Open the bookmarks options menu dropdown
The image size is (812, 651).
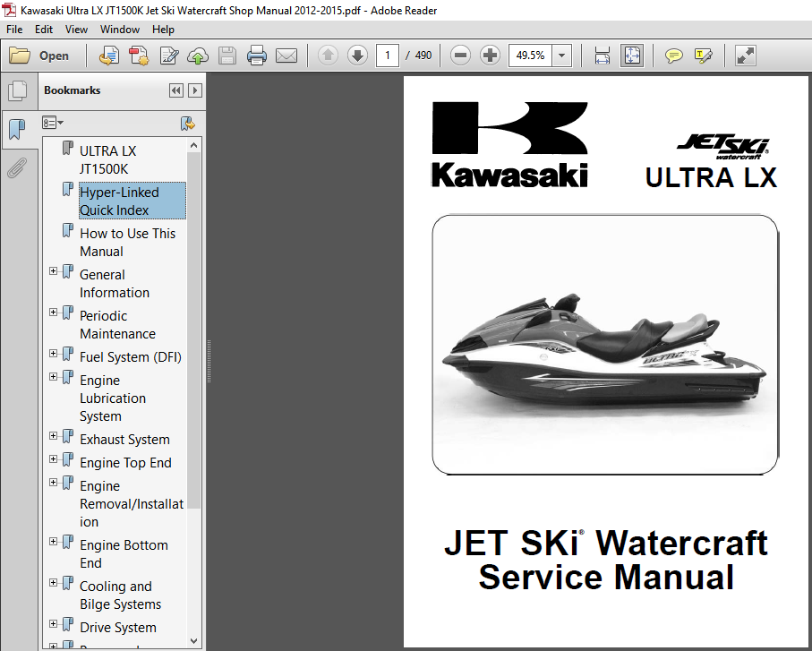(52, 123)
